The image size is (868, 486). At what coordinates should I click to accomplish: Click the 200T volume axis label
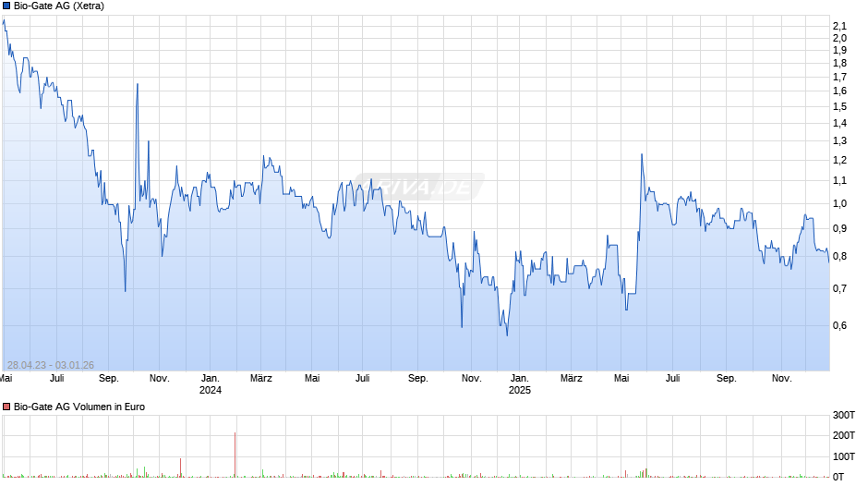coord(844,435)
